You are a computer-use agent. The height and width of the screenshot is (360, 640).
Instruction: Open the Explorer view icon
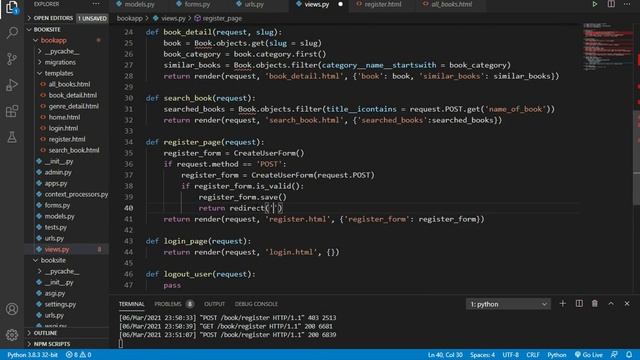pos(12,7)
